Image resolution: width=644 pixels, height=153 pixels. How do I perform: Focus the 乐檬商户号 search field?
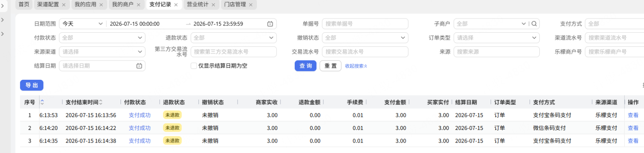[x=614, y=52]
